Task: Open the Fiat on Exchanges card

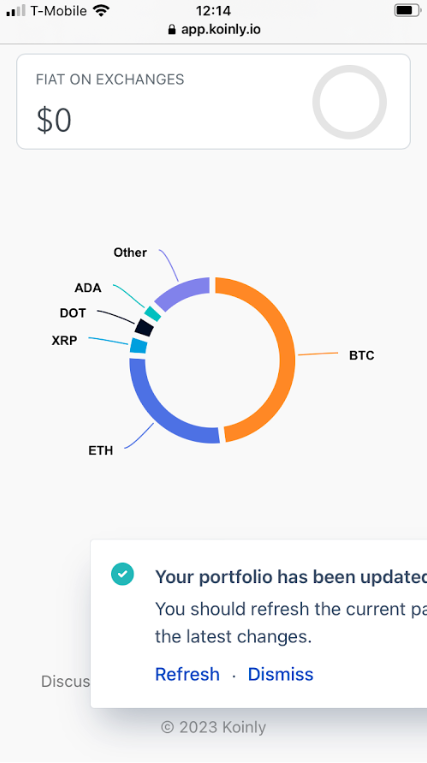Action: click(214, 101)
